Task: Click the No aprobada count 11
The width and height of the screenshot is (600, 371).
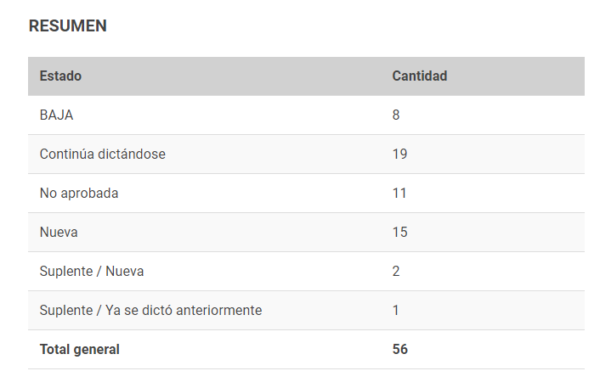Action: 399,193
